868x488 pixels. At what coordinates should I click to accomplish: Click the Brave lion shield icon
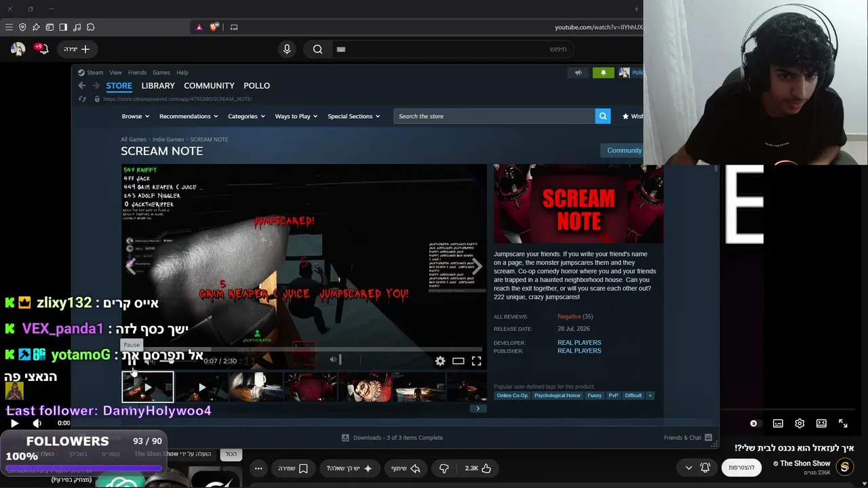click(214, 27)
